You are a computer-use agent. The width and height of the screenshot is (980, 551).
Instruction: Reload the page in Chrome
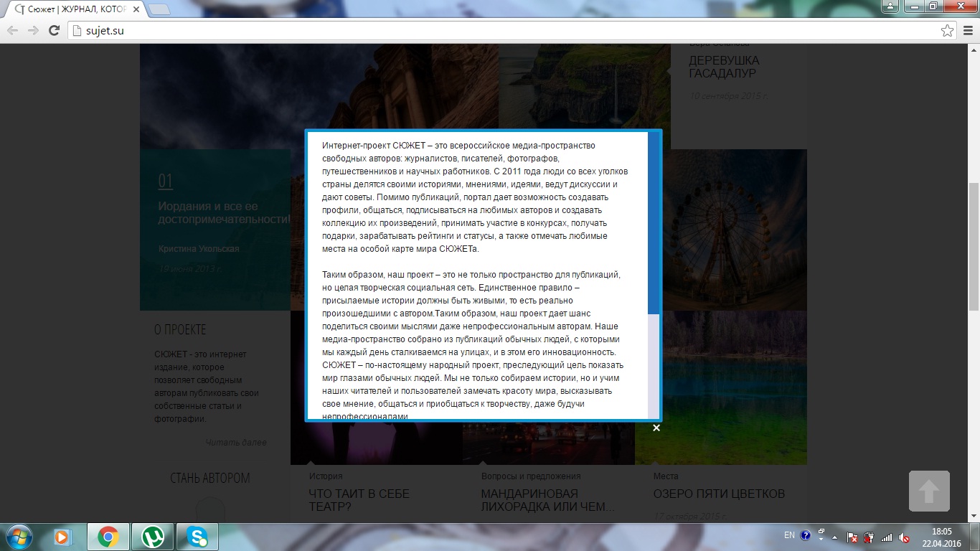(x=54, y=30)
